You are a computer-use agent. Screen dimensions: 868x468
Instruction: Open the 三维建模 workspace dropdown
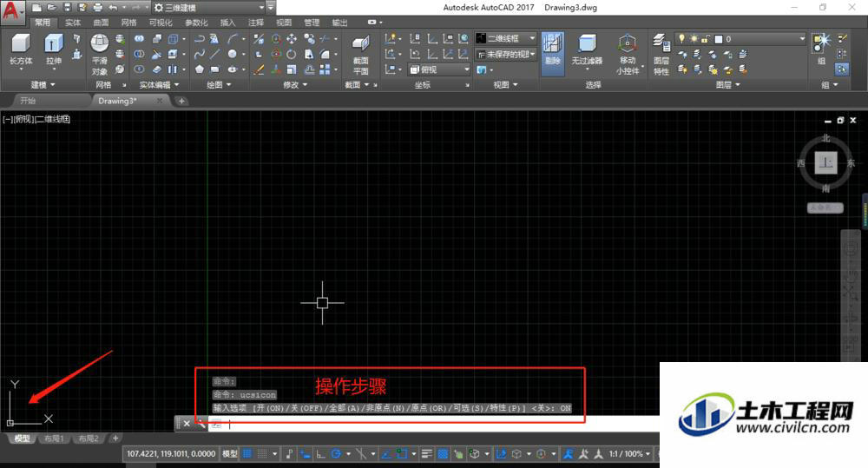pyautogui.click(x=210, y=8)
